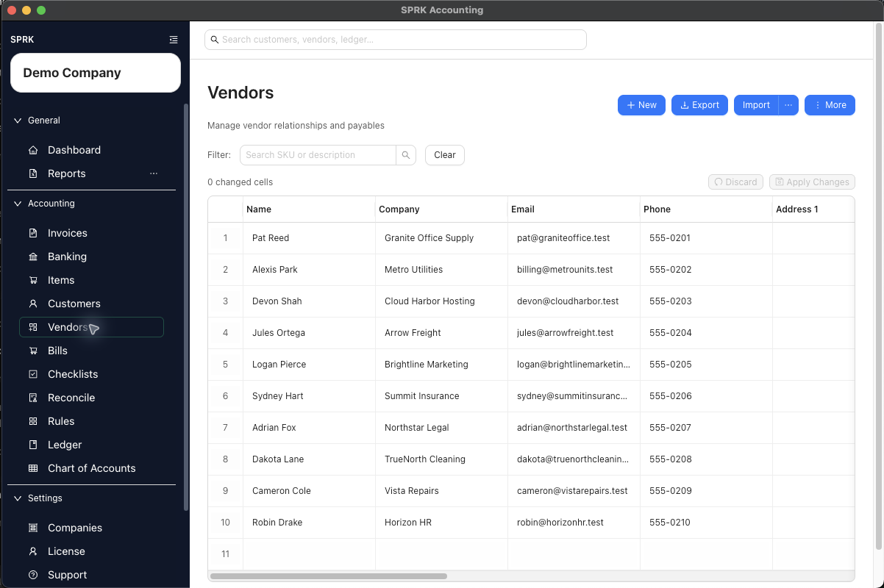The width and height of the screenshot is (884, 588).
Task: Open Chart of Accounts
Action: tap(91, 468)
